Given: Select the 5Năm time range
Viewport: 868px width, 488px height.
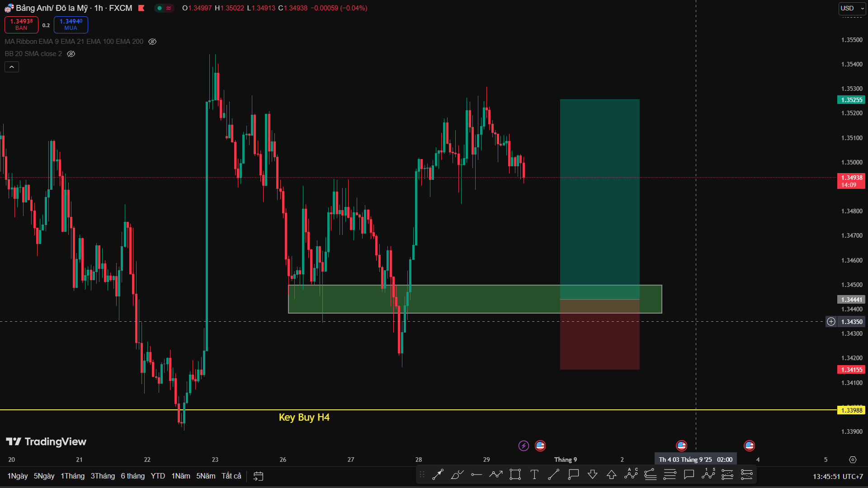Looking at the screenshot, I should pyautogui.click(x=206, y=476).
